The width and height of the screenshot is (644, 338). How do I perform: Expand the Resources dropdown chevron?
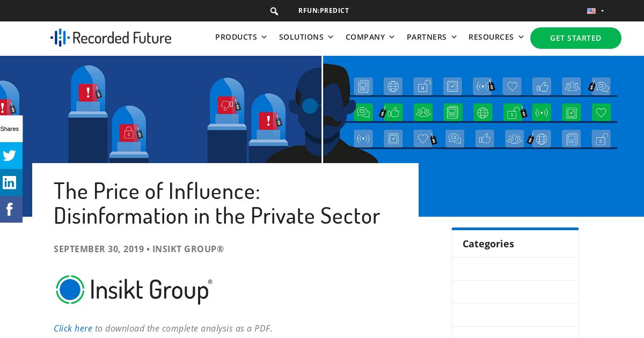[x=521, y=37]
